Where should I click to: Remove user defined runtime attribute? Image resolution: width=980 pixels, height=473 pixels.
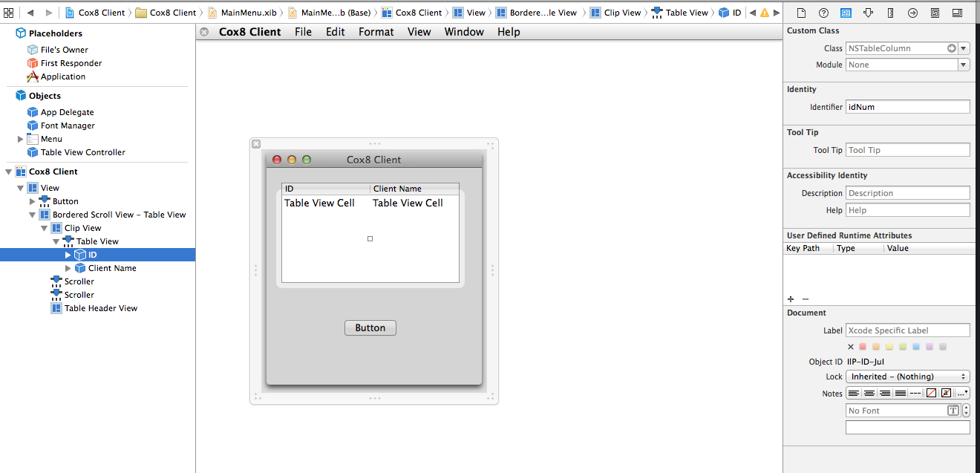pyautogui.click(x=806, y=299)
